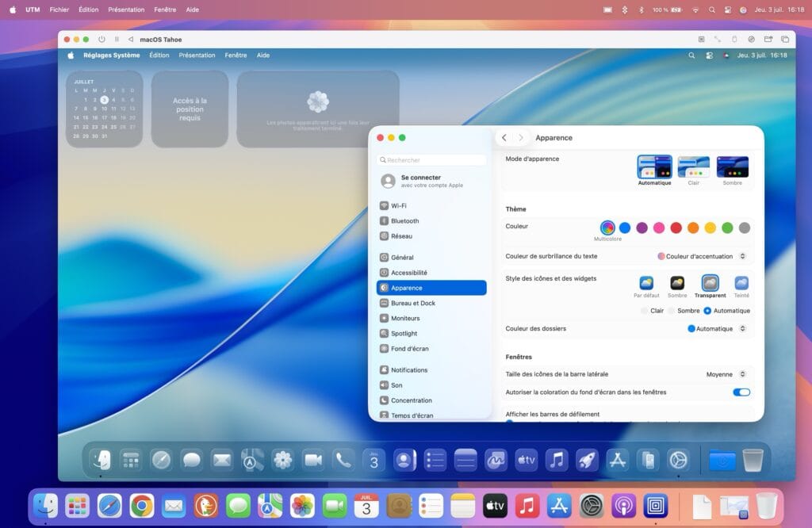Open Music in guest VM dock
Viewport: 812px width, 528px height.
[557, 460]
